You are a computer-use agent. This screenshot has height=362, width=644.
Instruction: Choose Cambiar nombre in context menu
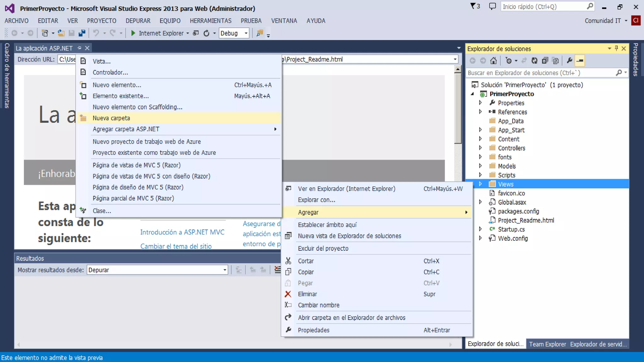(319, 305)
